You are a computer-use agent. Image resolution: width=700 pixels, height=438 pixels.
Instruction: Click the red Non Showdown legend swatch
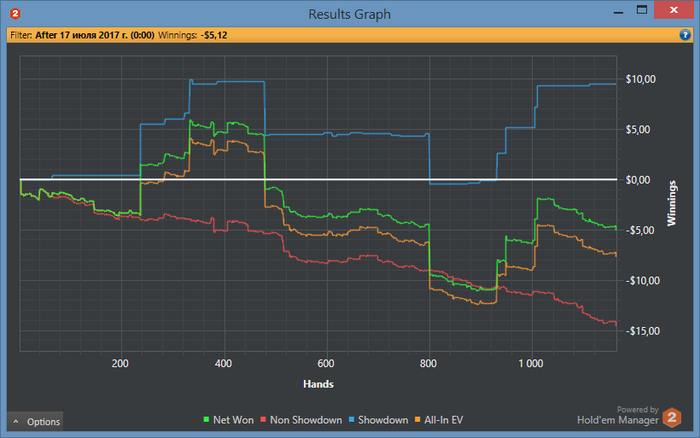point(263,420)
